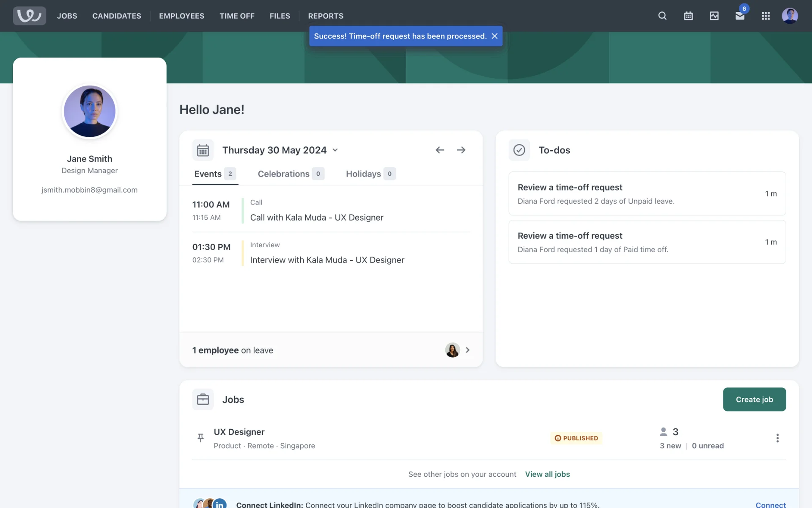This screenshot has height=508, width=812.
Task: Open the Unpaid leave time-off request to-do
Action: pyautogui.click(x=647, y=193)
